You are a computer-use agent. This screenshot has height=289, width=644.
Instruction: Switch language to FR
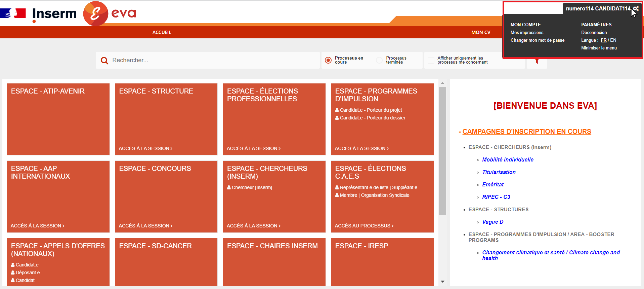pyautogui.click(x=603, y=40)
